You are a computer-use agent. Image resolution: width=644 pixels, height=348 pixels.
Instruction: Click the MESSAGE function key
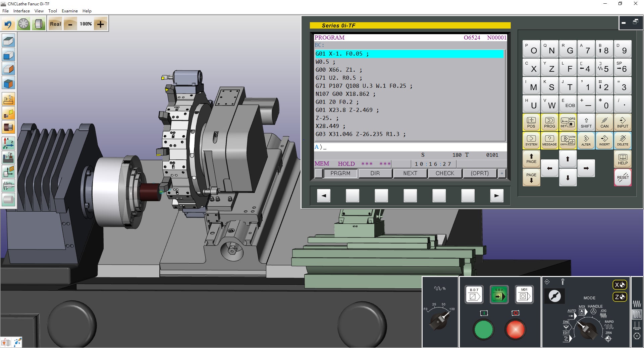point(549,140)
